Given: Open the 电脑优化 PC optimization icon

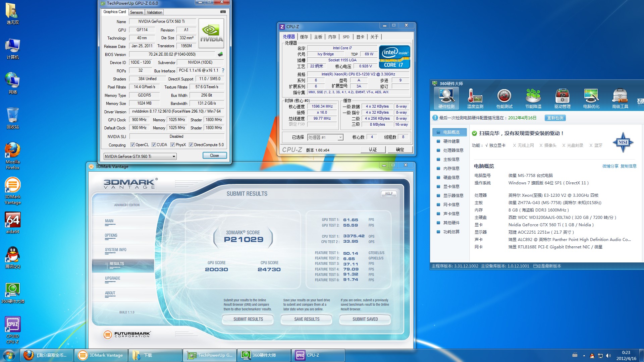Looking at the screenshot, I should tap(591, 99).
